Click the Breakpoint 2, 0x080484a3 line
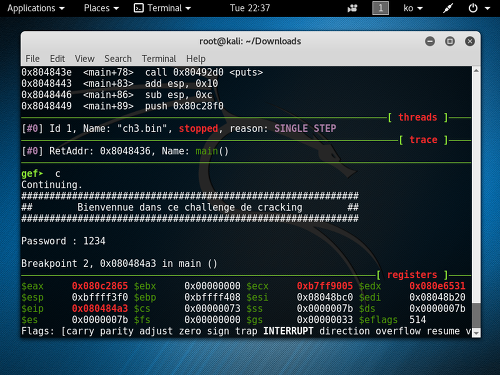Image resolution: width=500 pixels, height=375 pixels. (x=119, y=264)
